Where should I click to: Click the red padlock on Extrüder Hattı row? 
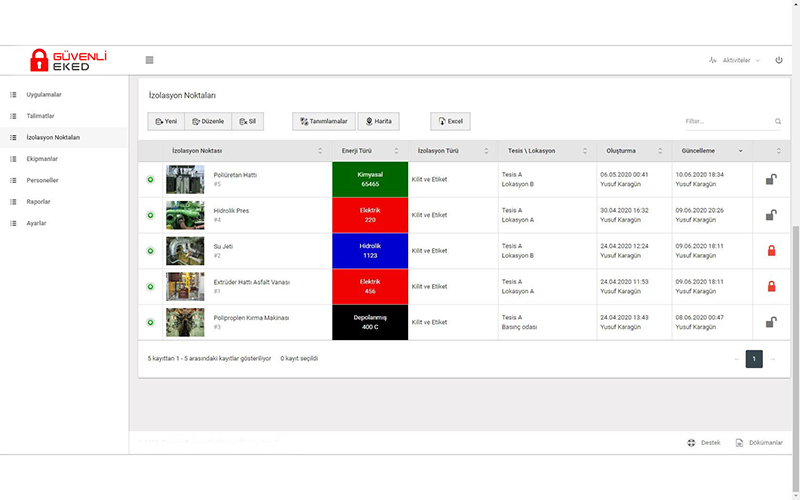pos(770,286)
